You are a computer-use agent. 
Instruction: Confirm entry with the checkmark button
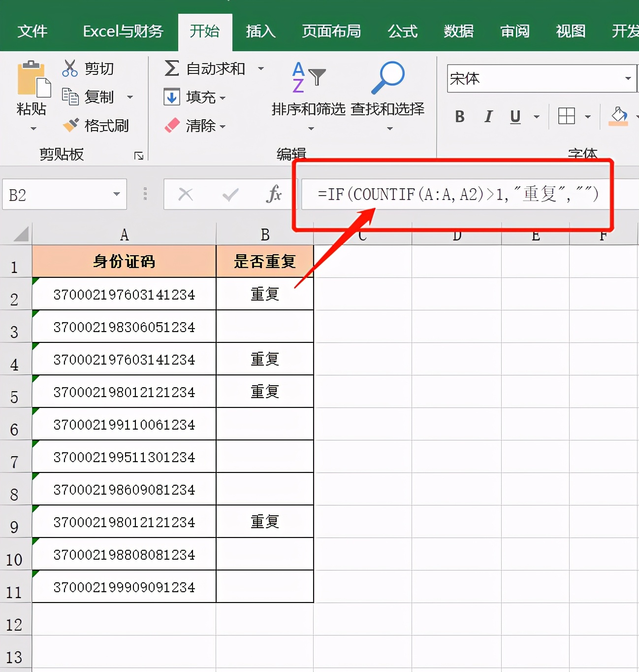[230, 194]
